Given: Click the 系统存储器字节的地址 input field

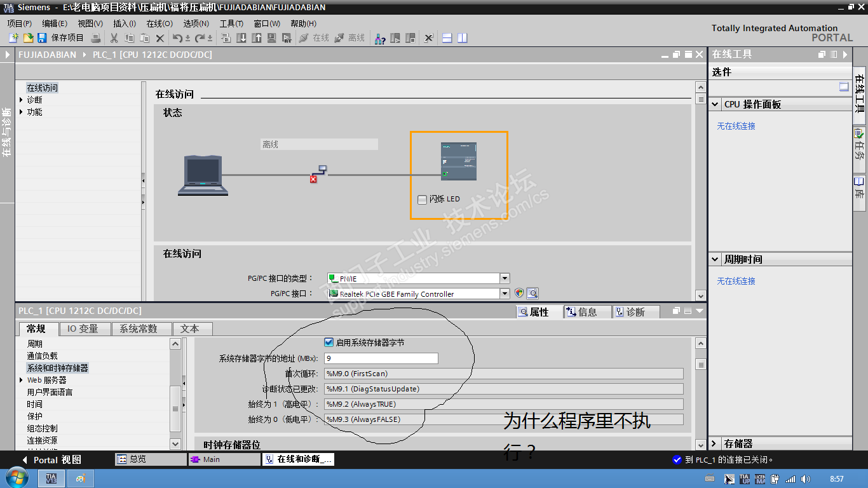Looking at the screenshot, I should [381, 358].
